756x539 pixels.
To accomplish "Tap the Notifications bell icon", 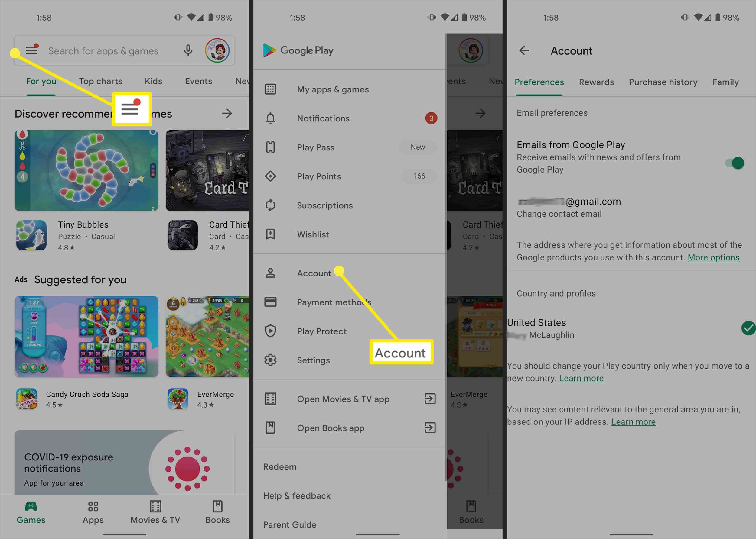I will [x=270, y=118].
